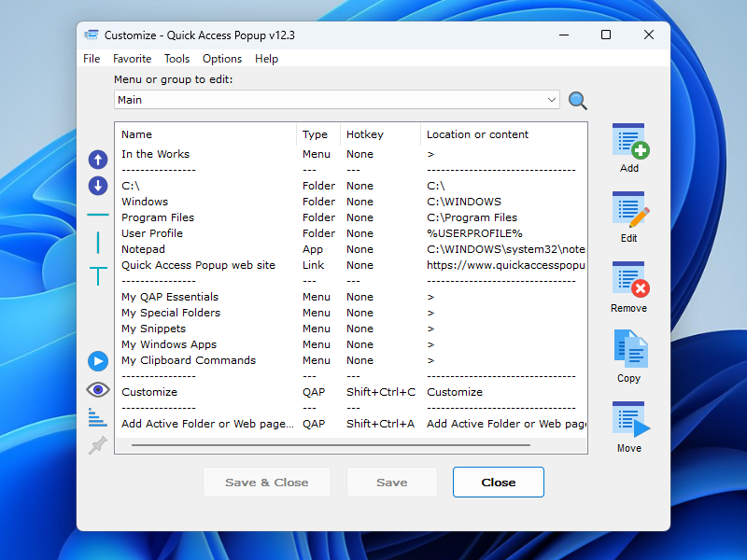Click the Quick Access Popup title bar icon
747x560 pixels.
(x=91, y=35)
